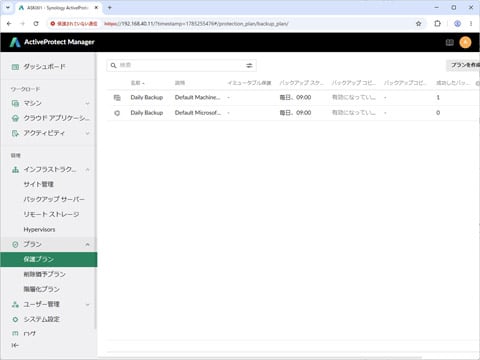Viewport: 480px width, 360px height.
Task: Reload the page in the browser
Action: click(x=36, y=24)
